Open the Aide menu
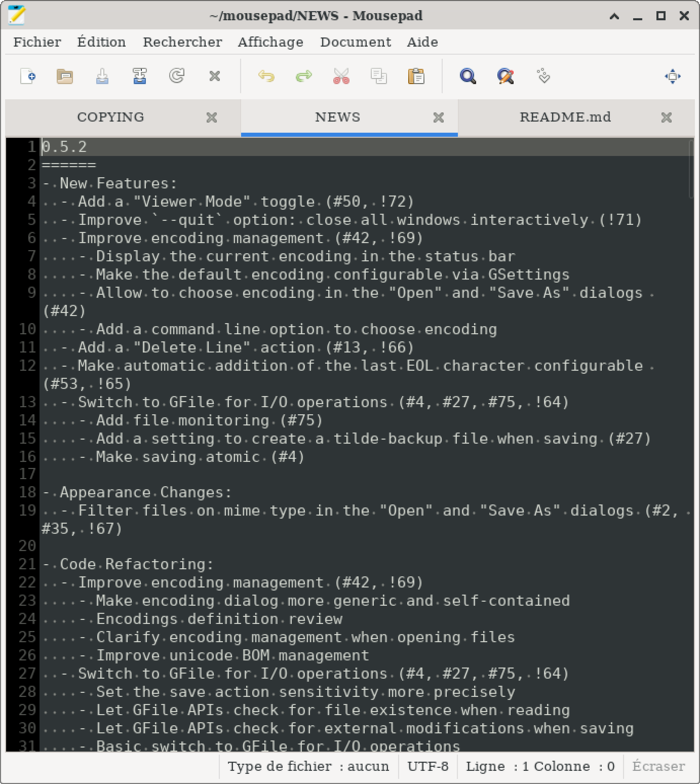The width and height of the screenshot is (700, 784). click(422, 42)
